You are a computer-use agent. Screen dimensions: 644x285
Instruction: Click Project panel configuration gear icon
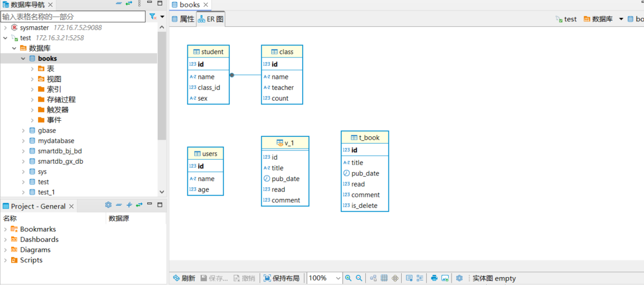[x=108, y=206]
